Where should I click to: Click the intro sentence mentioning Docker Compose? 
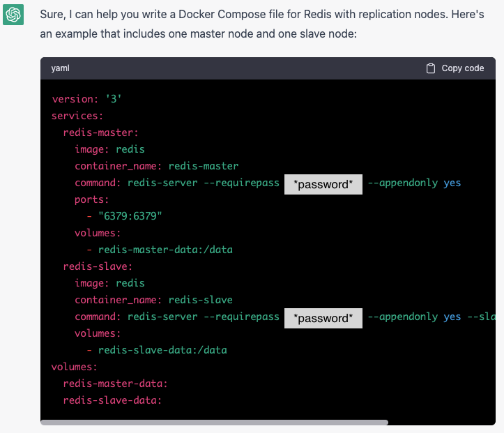262,24
